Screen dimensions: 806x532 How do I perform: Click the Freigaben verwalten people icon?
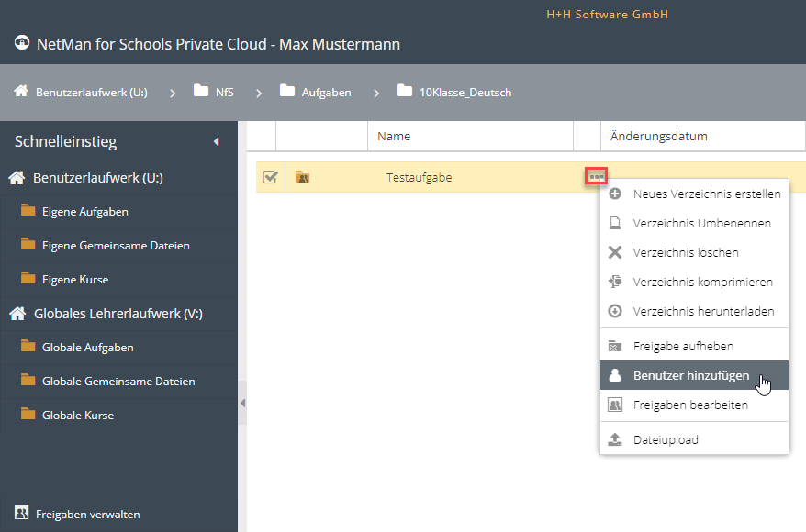tap(21, 514)
